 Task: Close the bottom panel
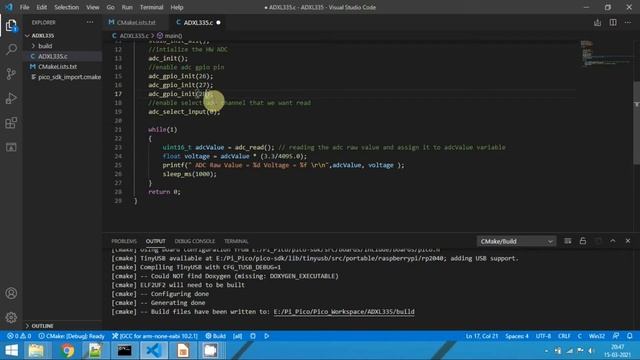(628, 241)
